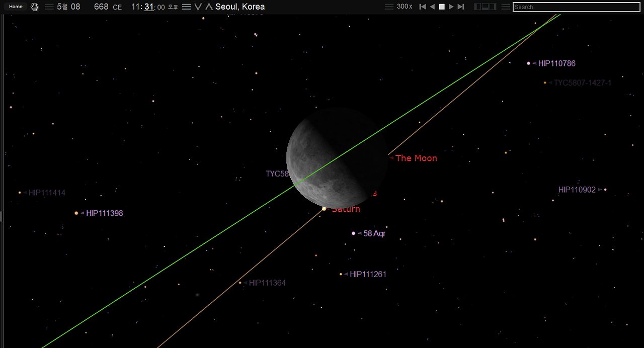Viewport: 644px width, 348px height.
Task: Toggle the left side pane layout
Action: [478, 7]
